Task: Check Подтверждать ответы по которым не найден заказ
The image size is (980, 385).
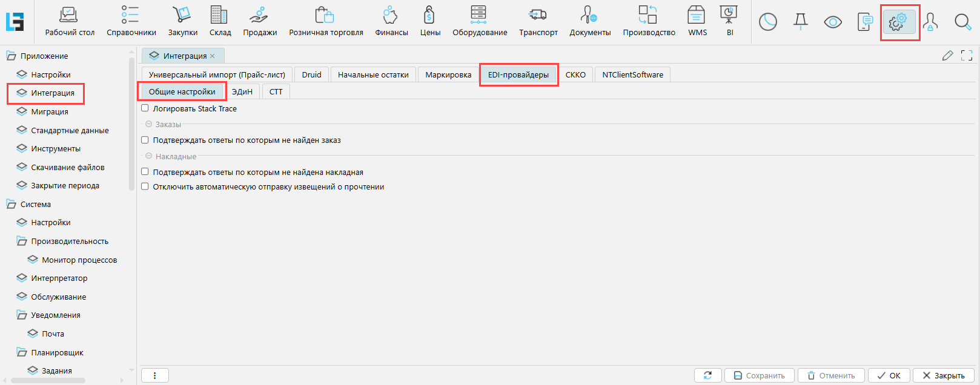Action: pos(145,140)
